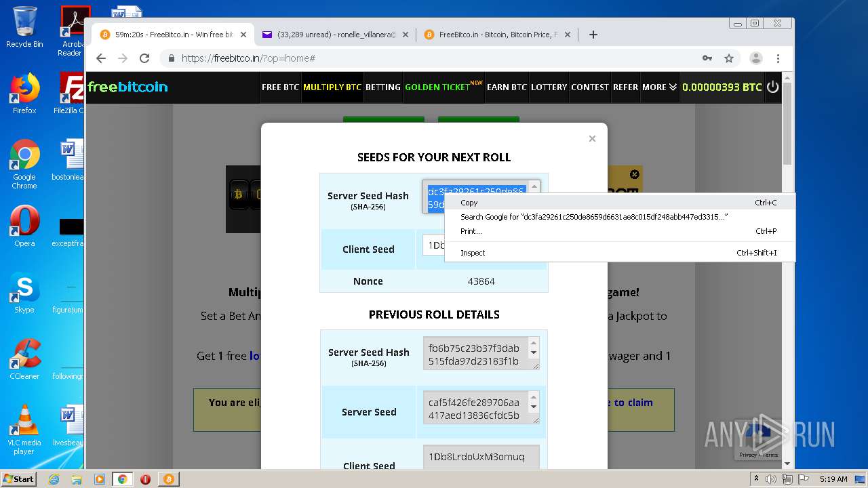Open Internet Explorer from the taskbar
This screenshot has width=868, height=488.
[54, 479]
